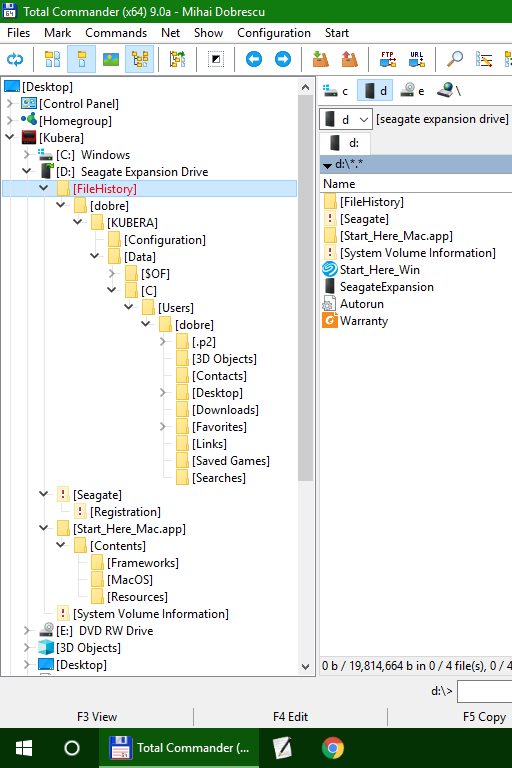Expand the Control Panel tree node
Image resolution: width=512 pixels, height=768 pixels.
pos(10,104)
